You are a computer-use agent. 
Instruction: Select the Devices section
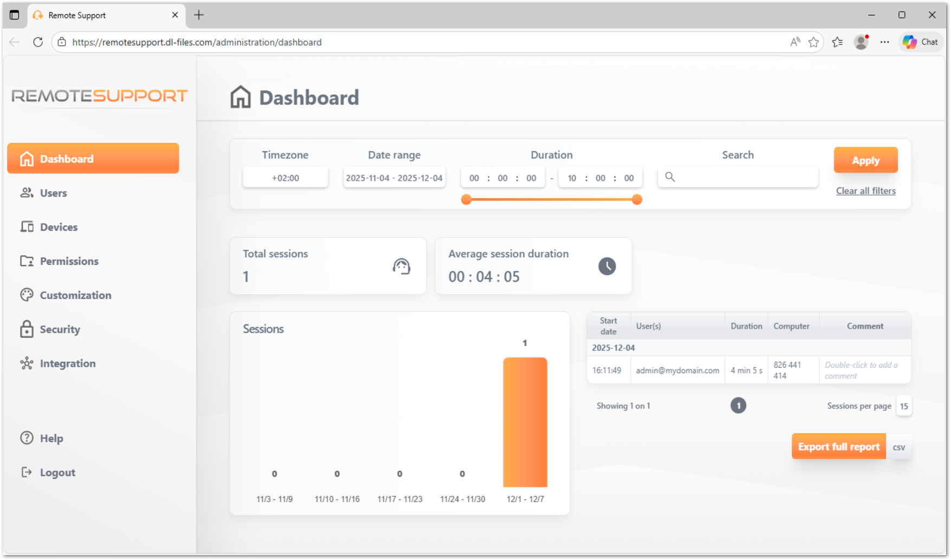click(58, 227)
